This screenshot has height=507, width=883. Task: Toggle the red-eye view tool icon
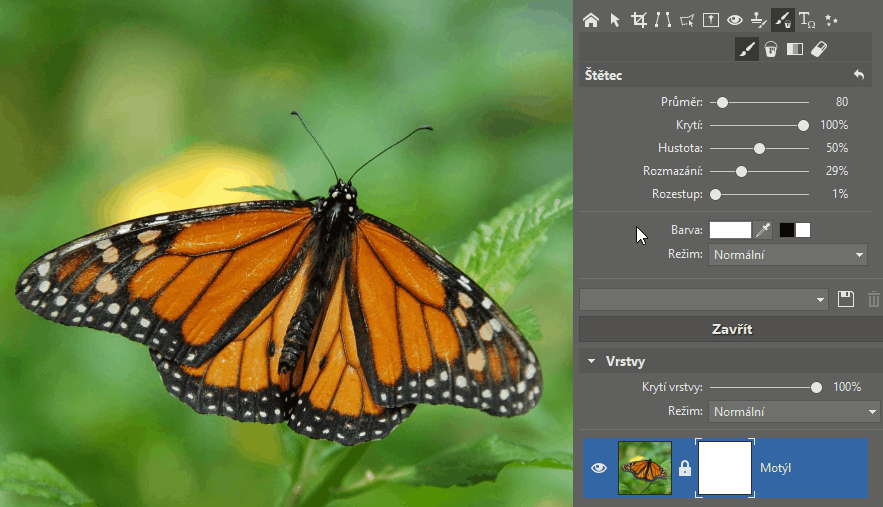[x=735, y=19]
